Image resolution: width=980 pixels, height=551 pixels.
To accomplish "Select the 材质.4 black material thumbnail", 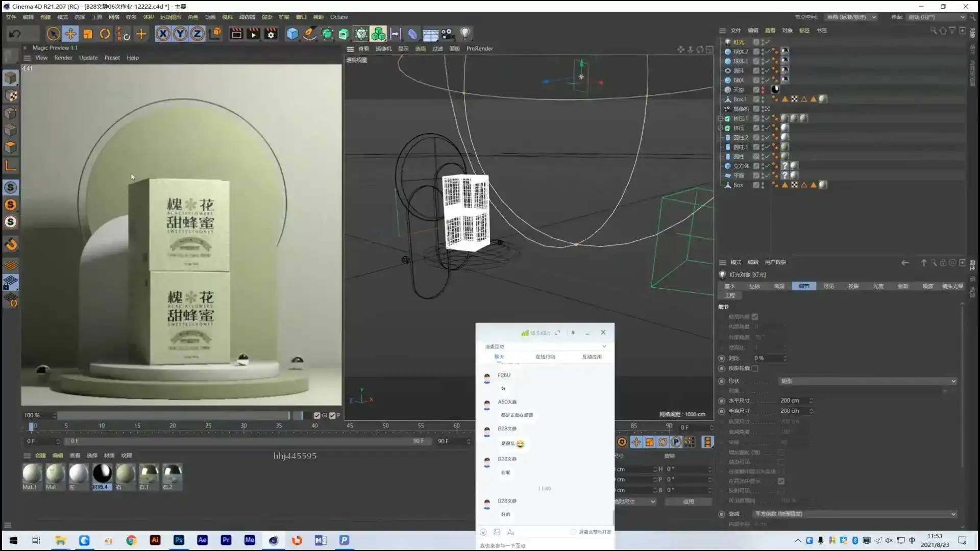I will pos(102,474).
